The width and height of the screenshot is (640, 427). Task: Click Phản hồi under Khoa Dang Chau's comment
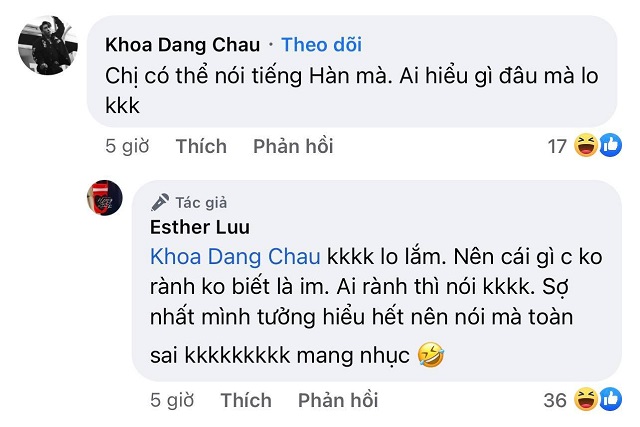293,146
